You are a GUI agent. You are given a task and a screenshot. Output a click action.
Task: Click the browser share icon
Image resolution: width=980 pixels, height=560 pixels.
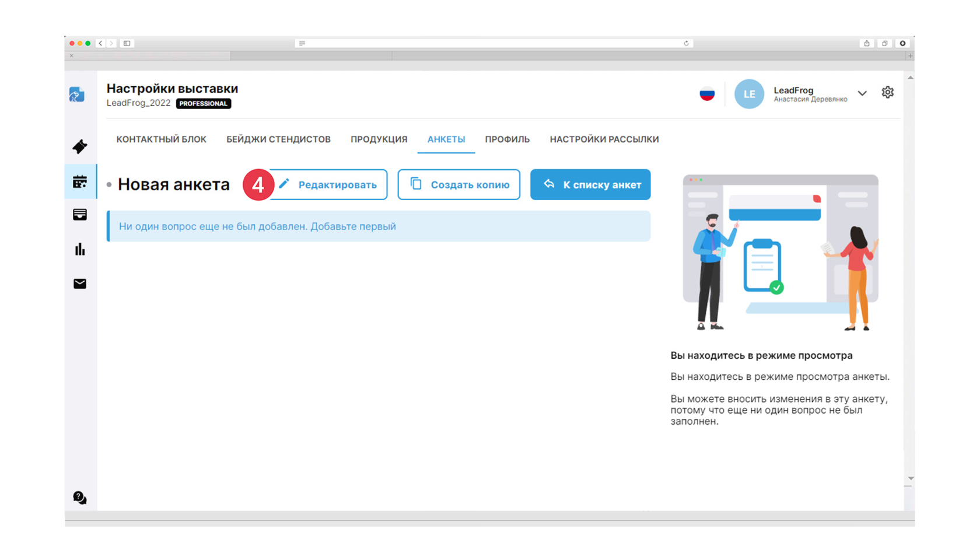click(x=867, y=43)
